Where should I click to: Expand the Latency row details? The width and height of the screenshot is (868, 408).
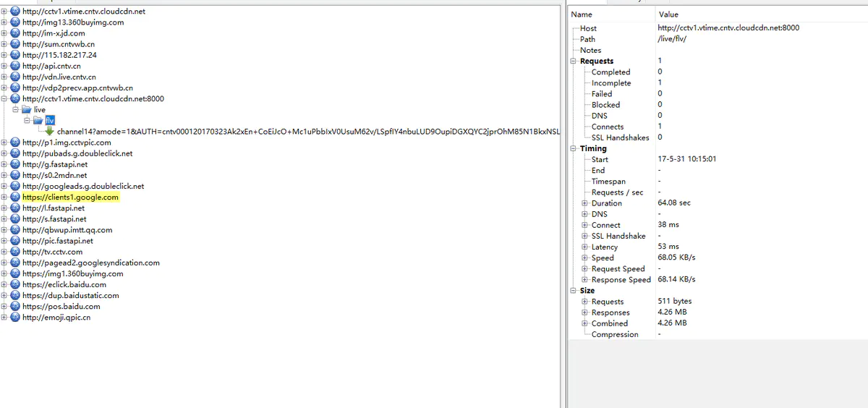tap(585, 247)
